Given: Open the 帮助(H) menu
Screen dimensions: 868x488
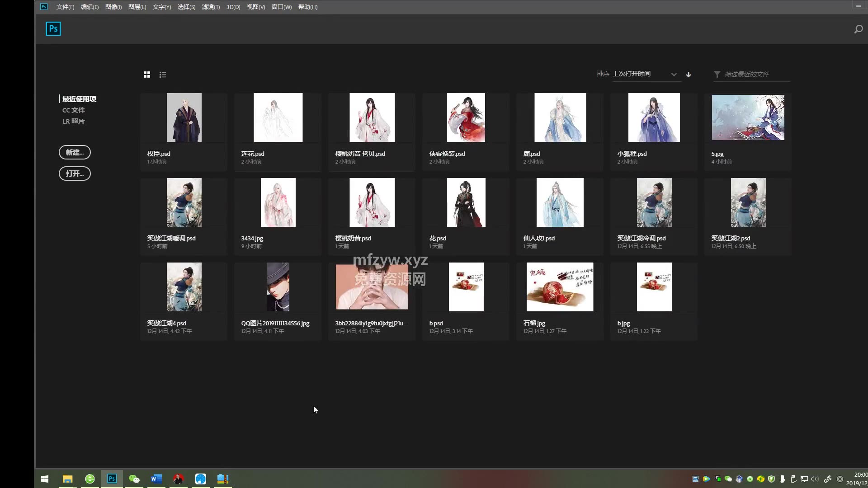Looking at the screenshot, I should 308,7.
